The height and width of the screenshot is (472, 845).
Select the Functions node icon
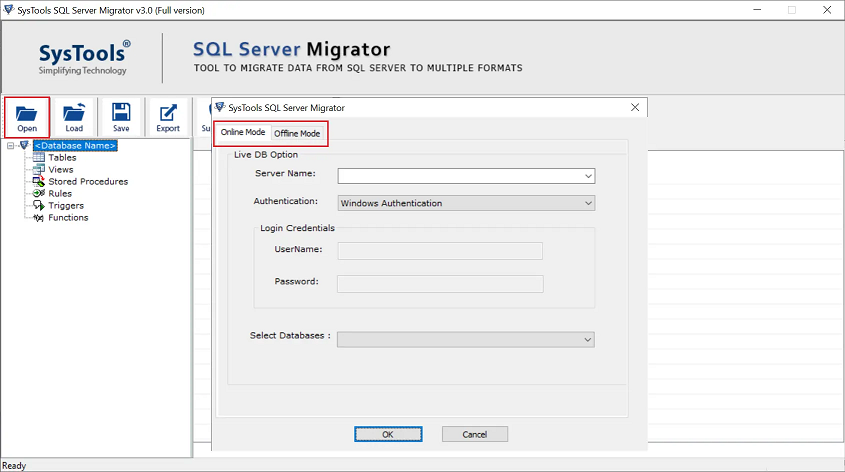coord(39,218)
